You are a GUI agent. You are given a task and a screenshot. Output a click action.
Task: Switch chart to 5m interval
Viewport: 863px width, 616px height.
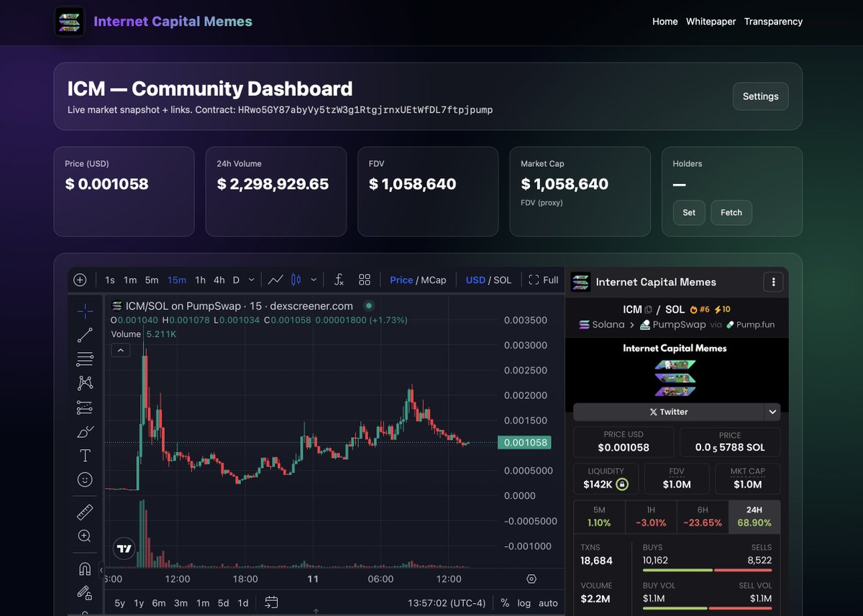[x=152, y=280]
